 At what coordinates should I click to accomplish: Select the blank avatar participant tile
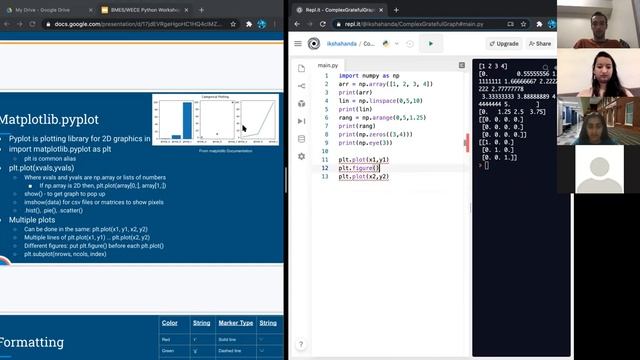599,169
